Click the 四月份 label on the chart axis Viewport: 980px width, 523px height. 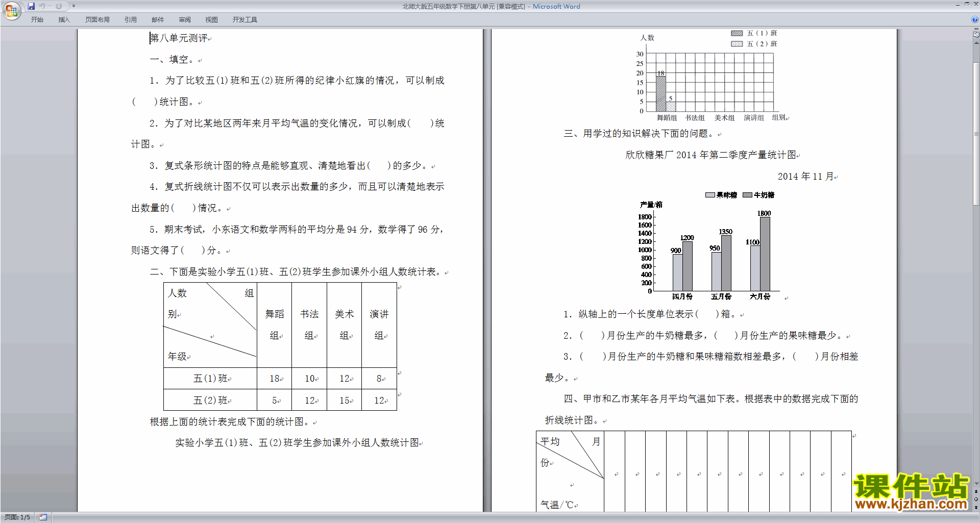pos(682,296)
